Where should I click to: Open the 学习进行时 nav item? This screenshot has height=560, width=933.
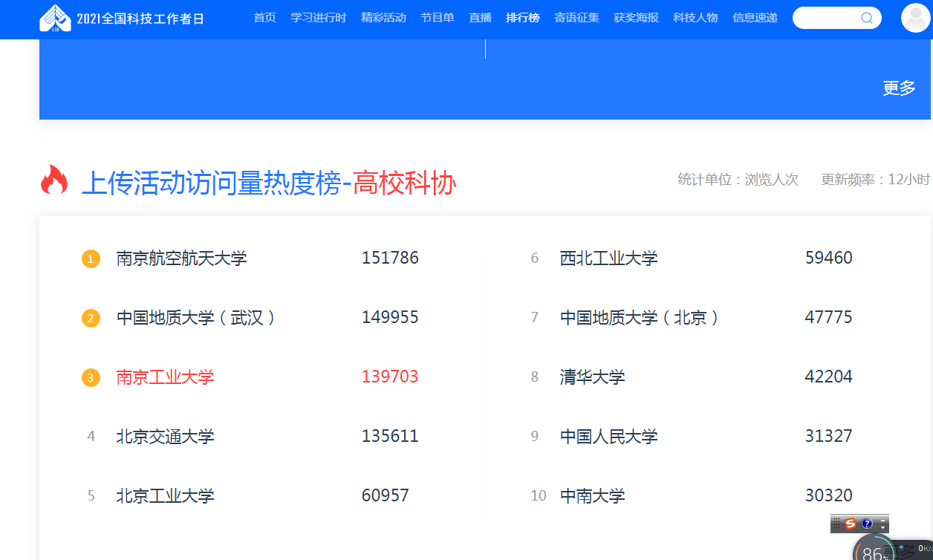click(319, 18)
